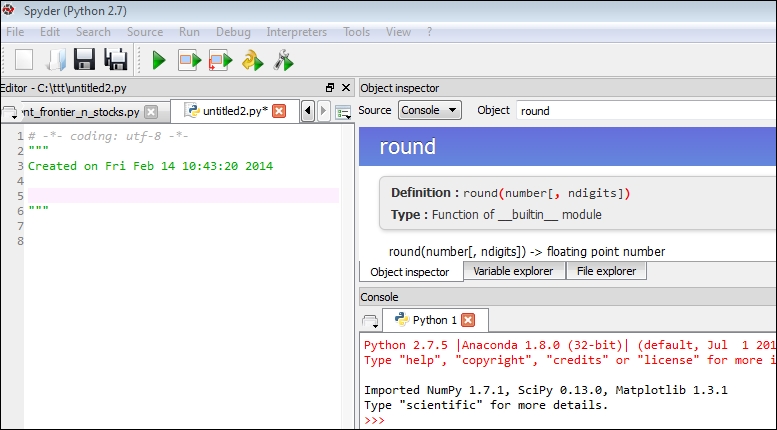Open the Search menu
This screenshot has width=777, height=430.
(x=93, y=32)
